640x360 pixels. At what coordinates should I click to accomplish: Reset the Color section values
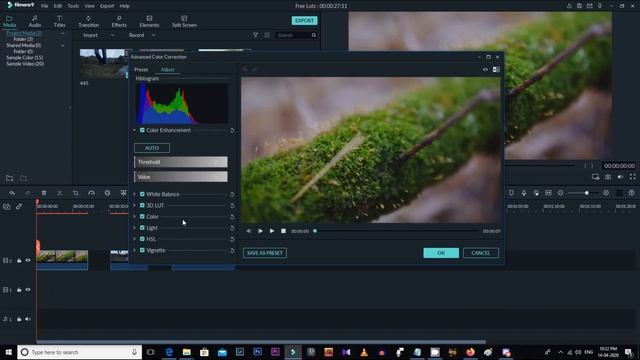click(232, 217)
